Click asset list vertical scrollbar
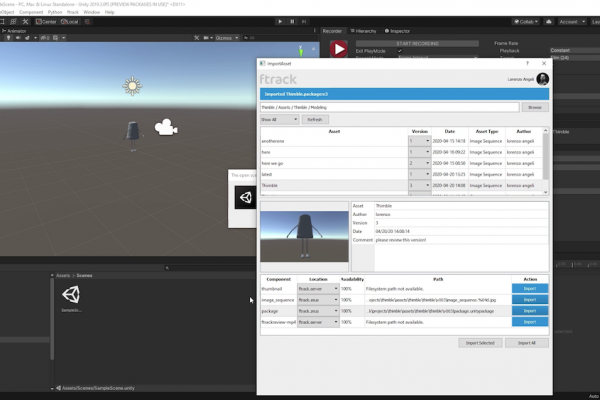 (546, 162)
